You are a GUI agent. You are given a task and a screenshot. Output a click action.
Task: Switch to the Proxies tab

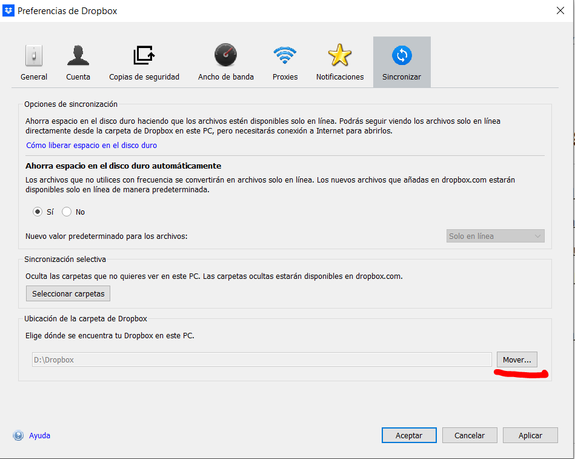pyautogui.click(x=285, y=62)
